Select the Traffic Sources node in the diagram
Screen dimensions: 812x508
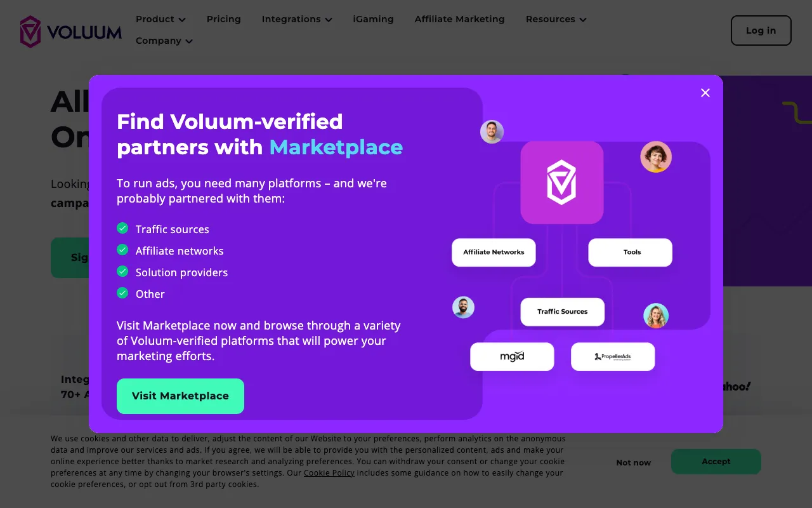[562, 312]
